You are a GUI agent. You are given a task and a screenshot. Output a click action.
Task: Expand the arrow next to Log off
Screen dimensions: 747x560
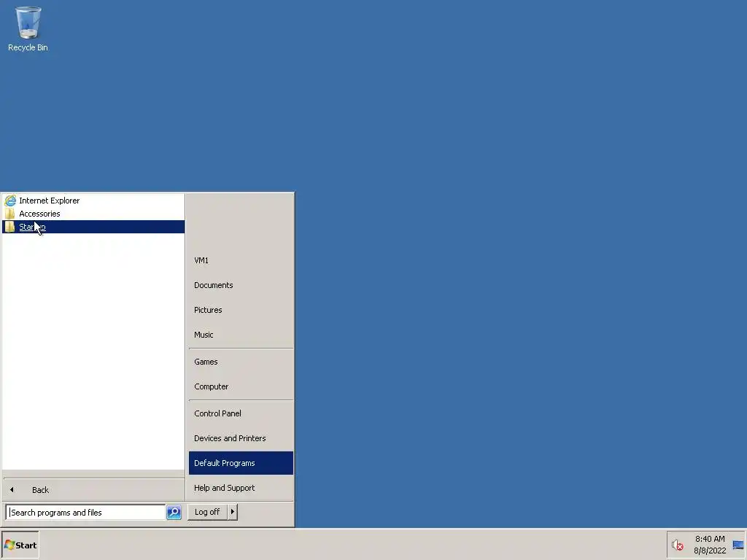click(x=233, y=512)
